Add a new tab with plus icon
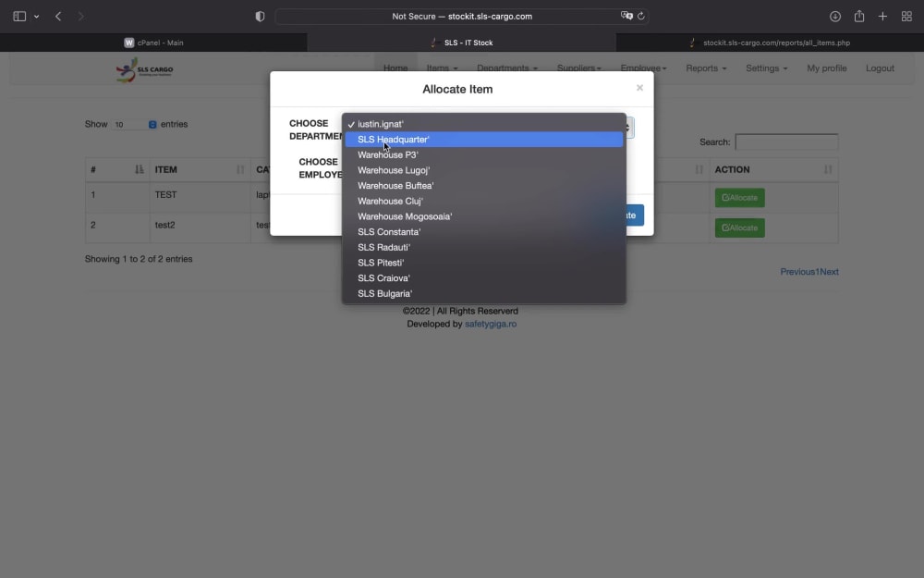 (882, 17)
